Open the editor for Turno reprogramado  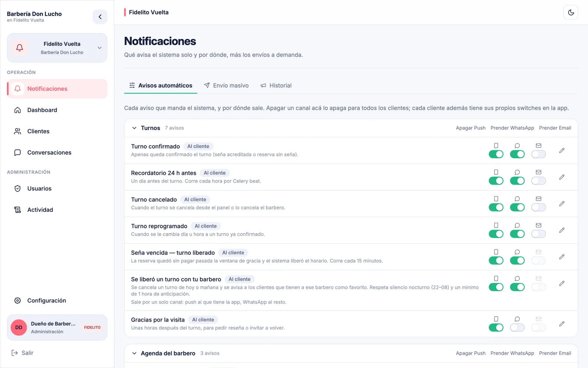[562, 230]
